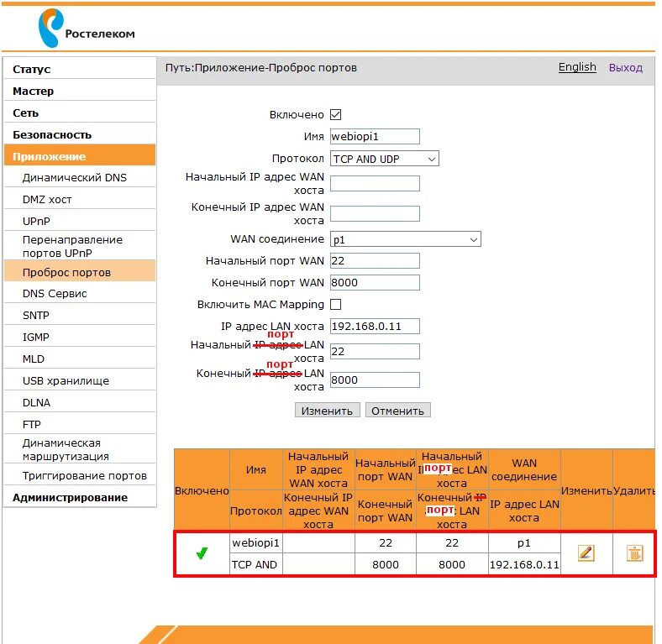Click the Конечный порт LAN хоста field
This screenshot has width=662, height=644.
pyautogui.click(x=375, y=380)
